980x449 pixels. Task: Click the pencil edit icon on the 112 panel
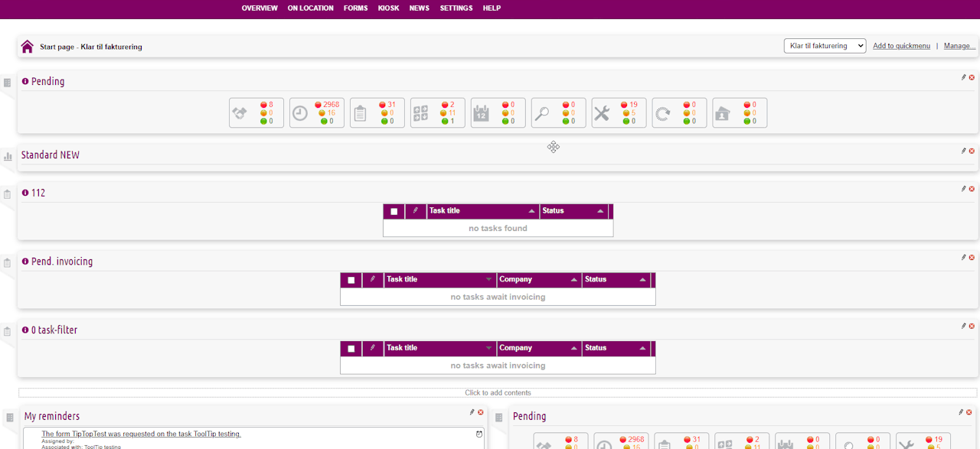(x=964, y=189)
